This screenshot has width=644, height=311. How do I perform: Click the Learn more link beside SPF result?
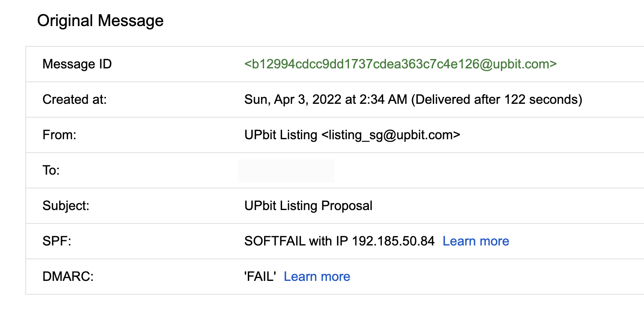[x=476, y=241]
